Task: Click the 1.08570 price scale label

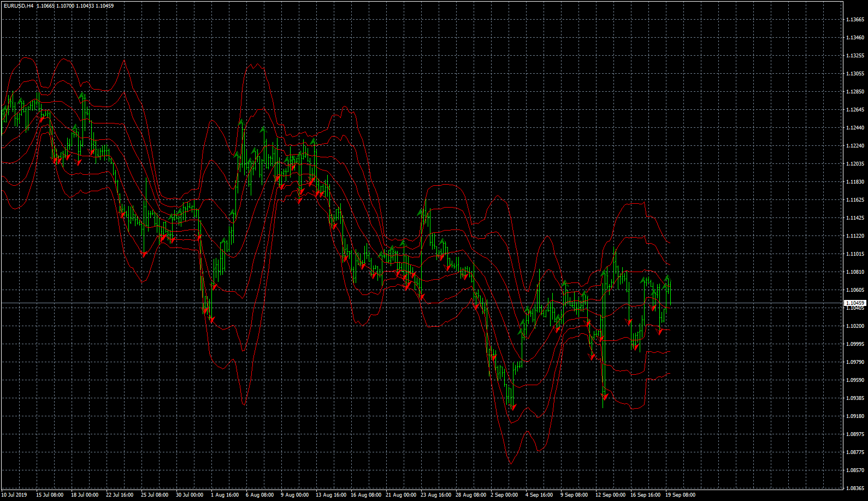Action: click(855, 470)
